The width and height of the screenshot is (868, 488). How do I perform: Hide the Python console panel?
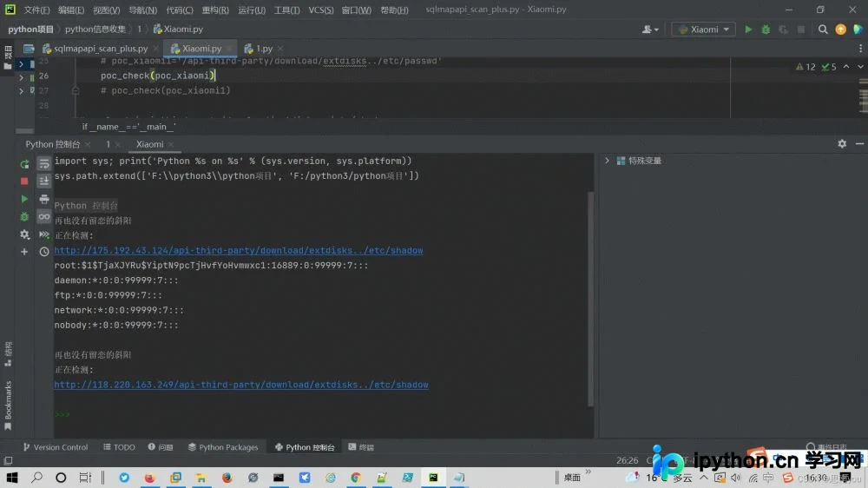(859, 144)
